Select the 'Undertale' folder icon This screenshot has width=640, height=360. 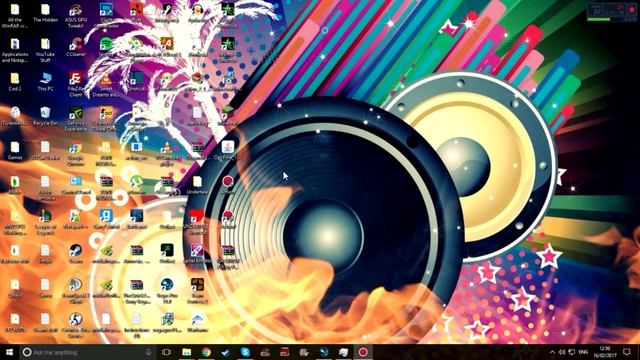[197, 185]
